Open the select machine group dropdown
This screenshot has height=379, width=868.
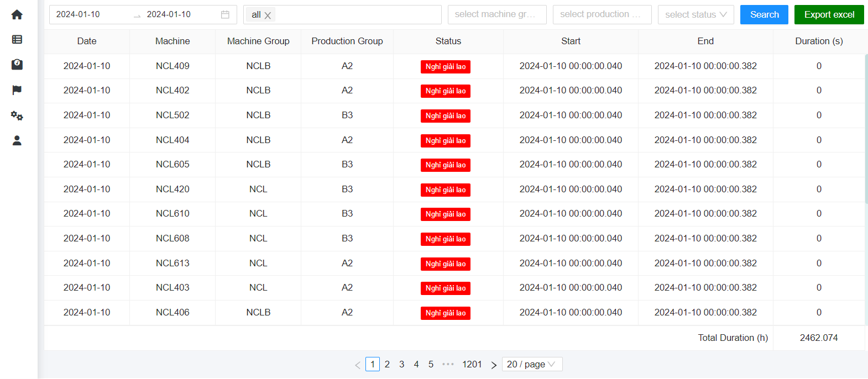point(497,14)
